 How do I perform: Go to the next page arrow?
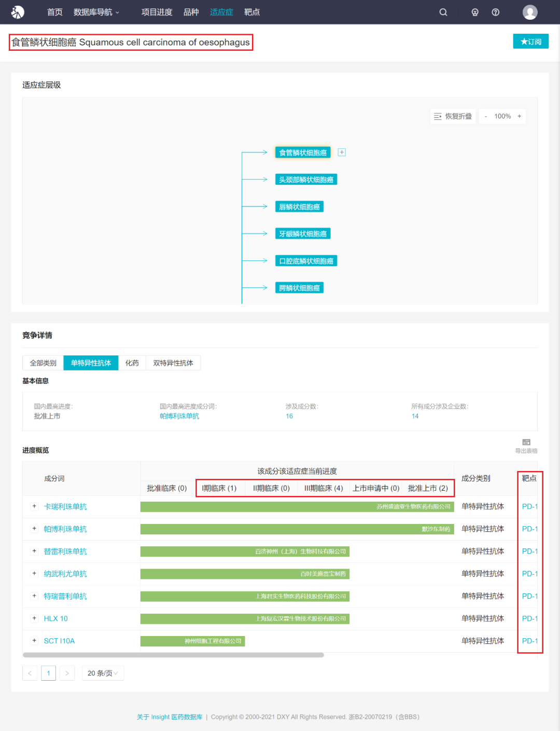pos(67,673)
